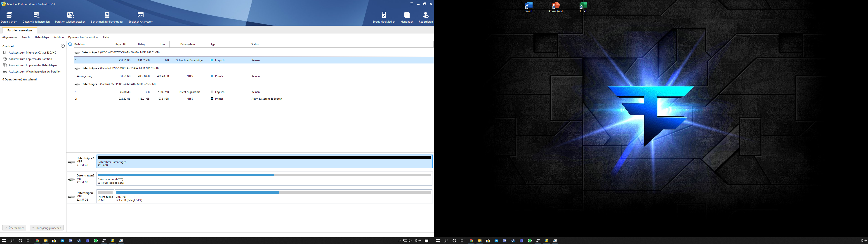
Task: Launch Benchmark für Datenträger
Action: point(107,17)
